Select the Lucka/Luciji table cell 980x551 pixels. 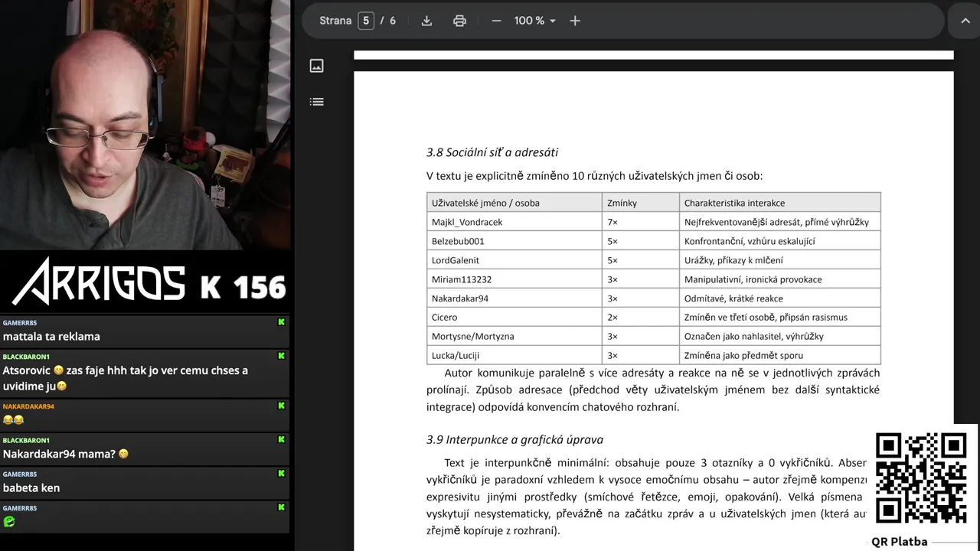coord(514,355)
